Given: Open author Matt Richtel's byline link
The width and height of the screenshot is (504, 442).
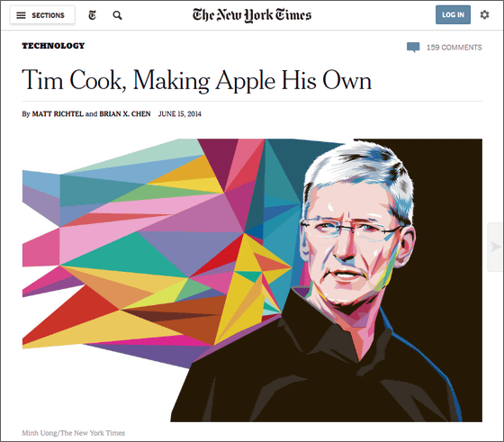Looking at the screenshot, I should (x=58, y=113).
